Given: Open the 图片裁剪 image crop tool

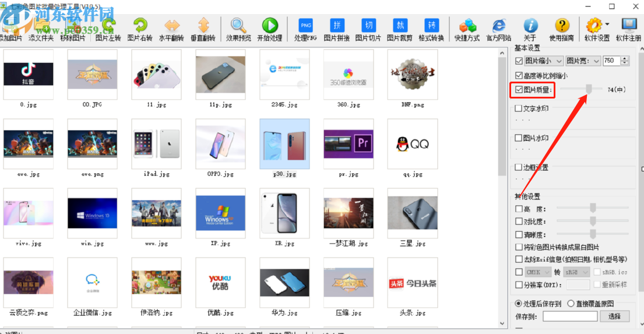Looking at the screenshot, I should [x=400, y=30].
